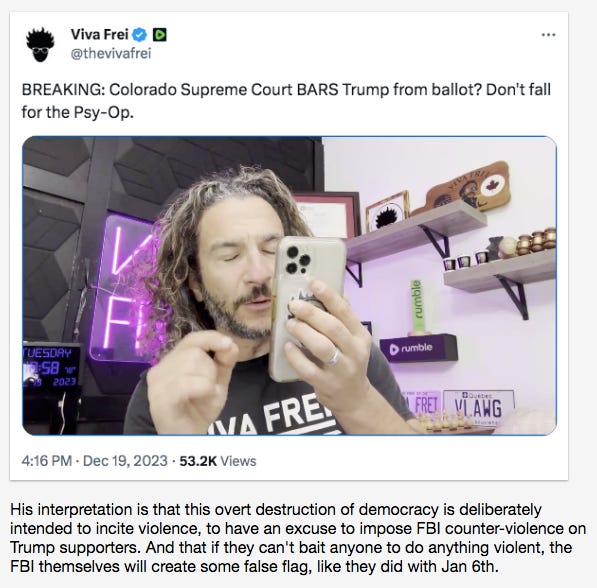Click the Viva Frei display name
Screen dimensions: 597x588
[99, 35]
